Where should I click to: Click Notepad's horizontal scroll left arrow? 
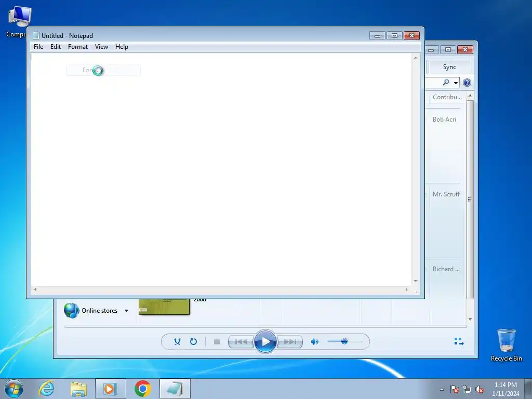pos(35,289)
